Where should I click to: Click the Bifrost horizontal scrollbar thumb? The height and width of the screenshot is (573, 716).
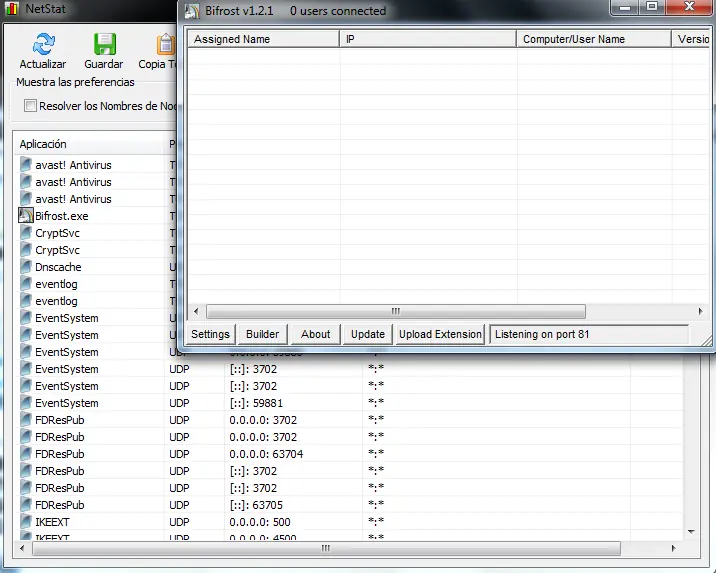(x=396, y=311)
